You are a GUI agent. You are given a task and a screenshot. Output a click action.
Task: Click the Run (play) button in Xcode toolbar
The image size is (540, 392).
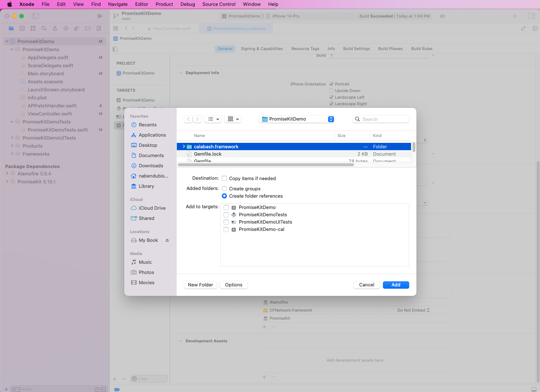tap(100, 16)
